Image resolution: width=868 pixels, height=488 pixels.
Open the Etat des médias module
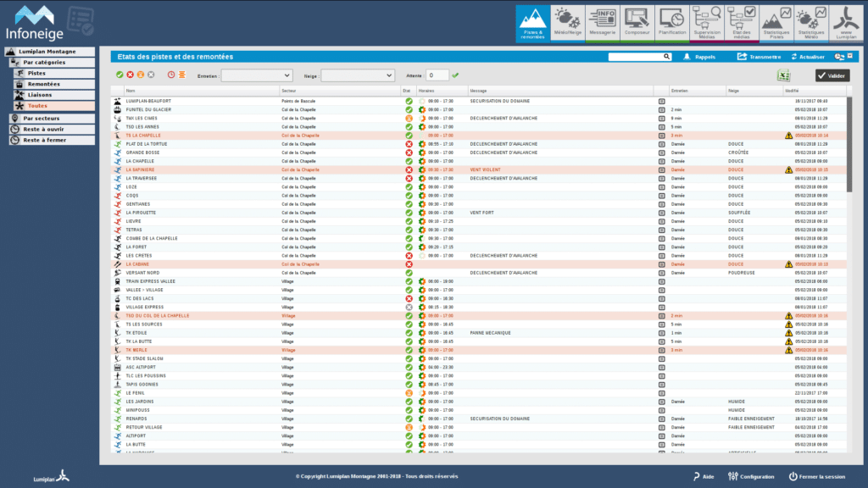742,23
